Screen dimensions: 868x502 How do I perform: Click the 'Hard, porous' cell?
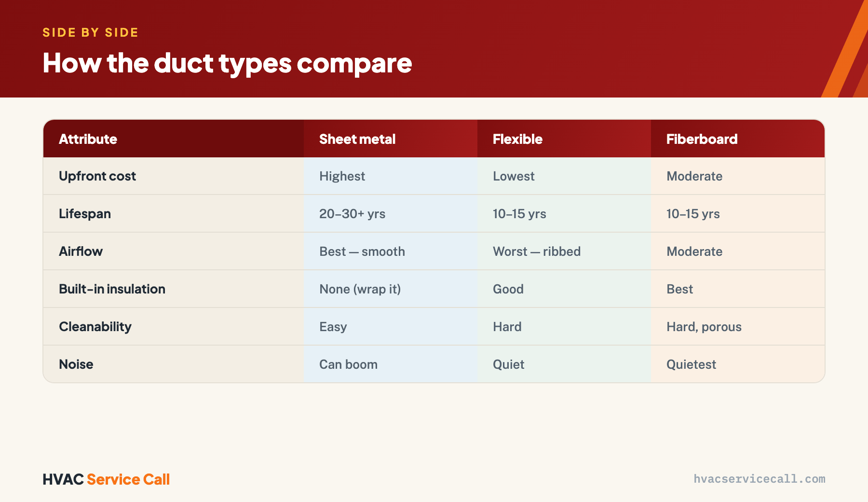point(738,327)
